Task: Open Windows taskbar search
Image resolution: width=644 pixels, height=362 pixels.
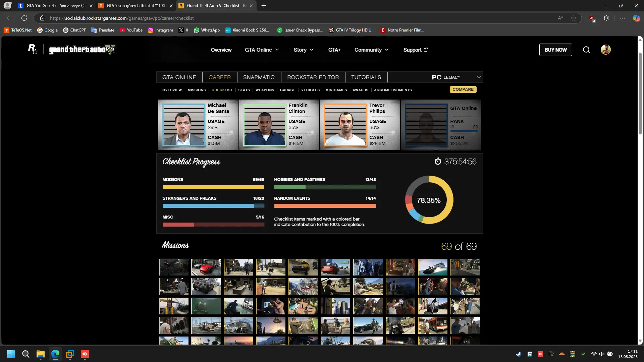Action: point(25,354)
